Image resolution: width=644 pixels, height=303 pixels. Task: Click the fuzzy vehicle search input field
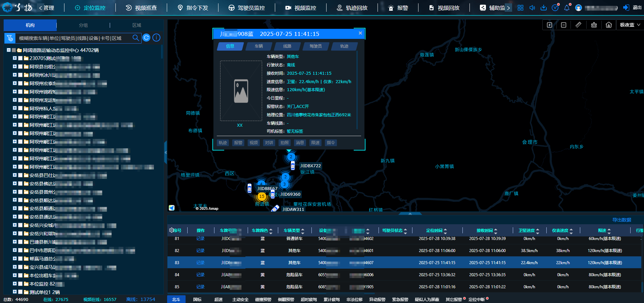pyautogui.click(x=74, y=38)
